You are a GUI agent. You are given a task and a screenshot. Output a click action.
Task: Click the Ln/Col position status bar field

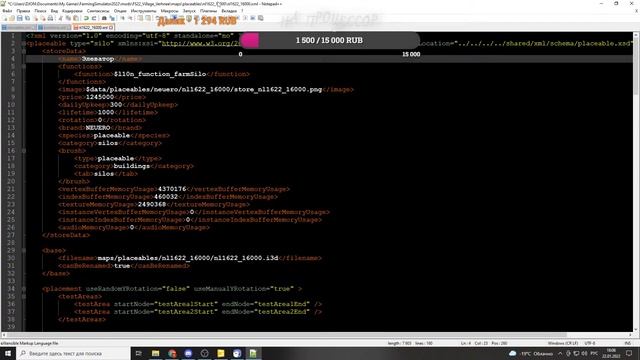tap(484, 343)
